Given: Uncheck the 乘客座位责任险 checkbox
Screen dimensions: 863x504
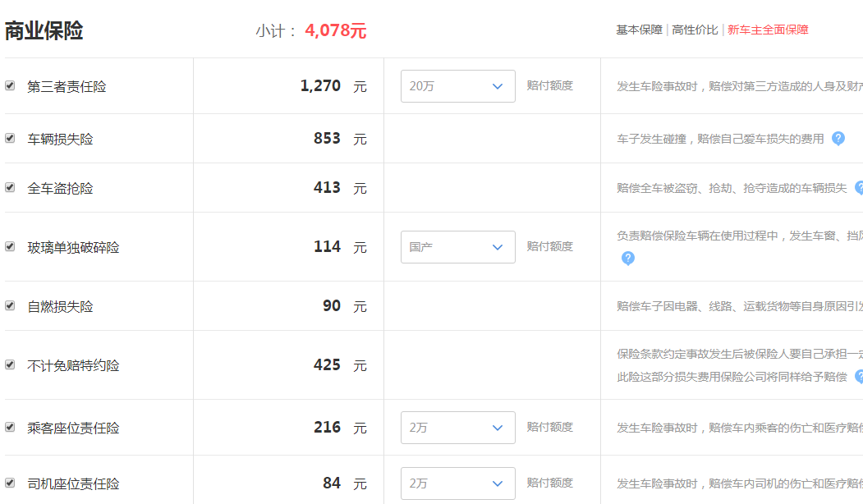Looking at the screenshot, I should coord(10,427).
